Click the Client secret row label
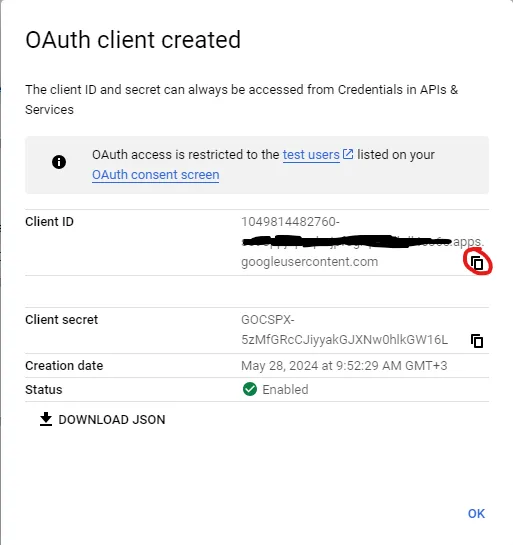The image size is (513, 545). tap(62, 320)
